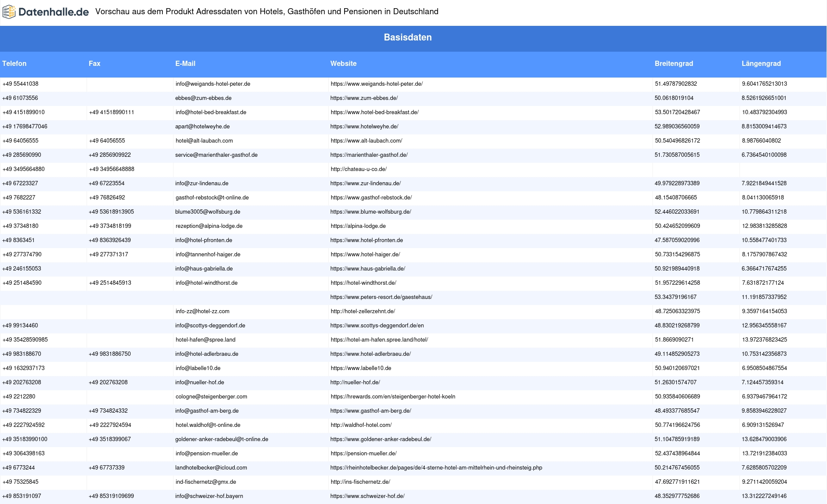Click the rheinhotelbecker.de long URL cell

[436, 468]
